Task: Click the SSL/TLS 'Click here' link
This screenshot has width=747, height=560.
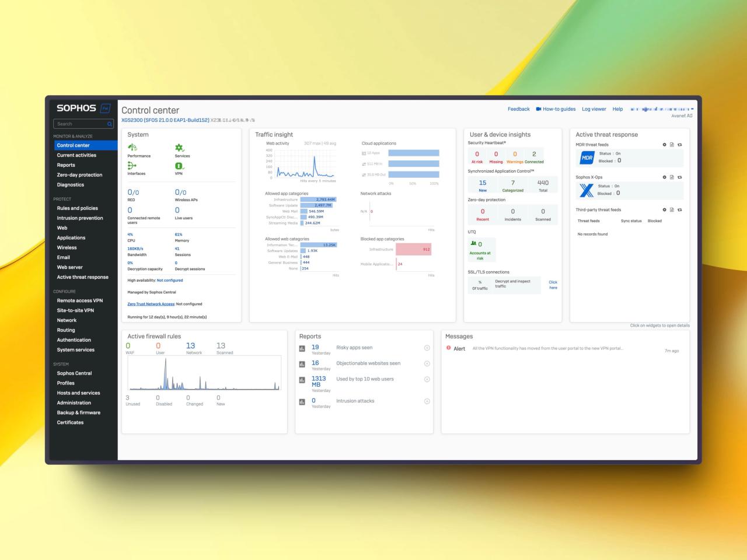Action: coord(553,285)
